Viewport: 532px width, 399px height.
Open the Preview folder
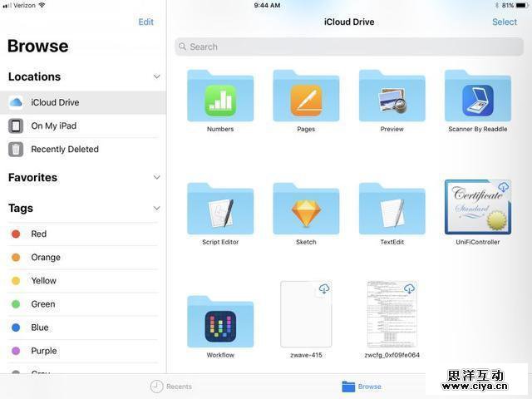392,98
